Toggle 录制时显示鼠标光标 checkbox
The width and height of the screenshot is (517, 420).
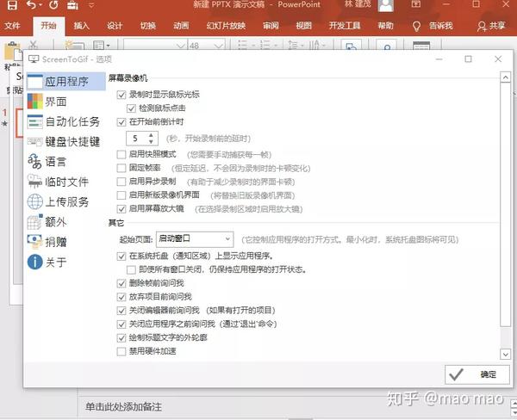point(121,95)
